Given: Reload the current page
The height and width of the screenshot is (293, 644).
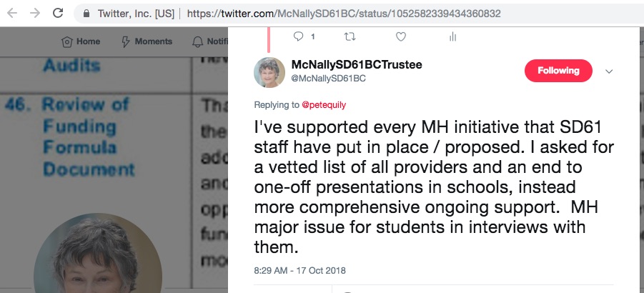Looking at the screenshot, I should coord(59,13).
